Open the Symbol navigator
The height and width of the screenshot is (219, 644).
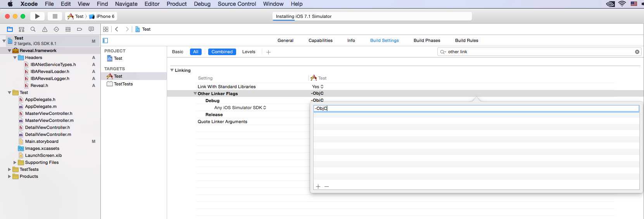(x=21, y=29)
